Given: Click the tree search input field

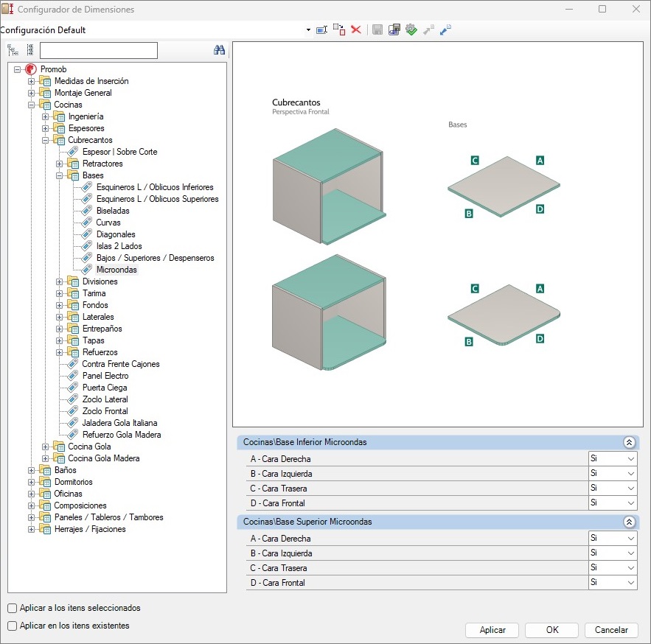Looking at the screenshot, I should pyautogui.click(x=98, y=50).
